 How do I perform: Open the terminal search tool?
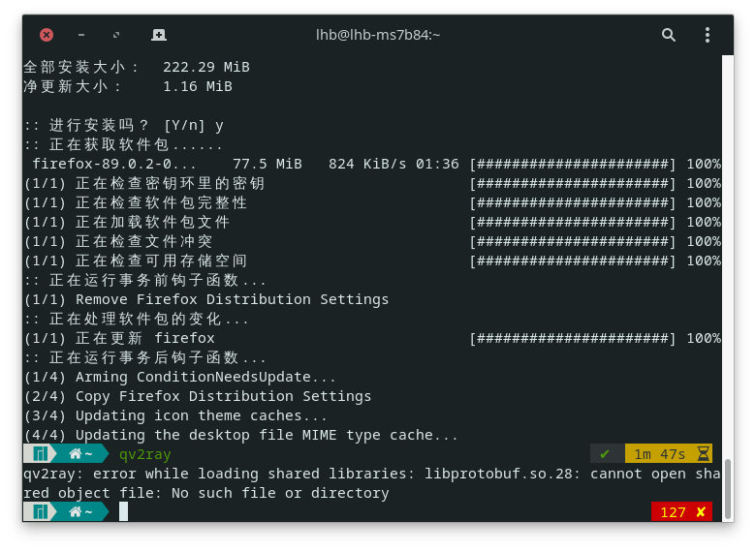click(x=669, y=35)
